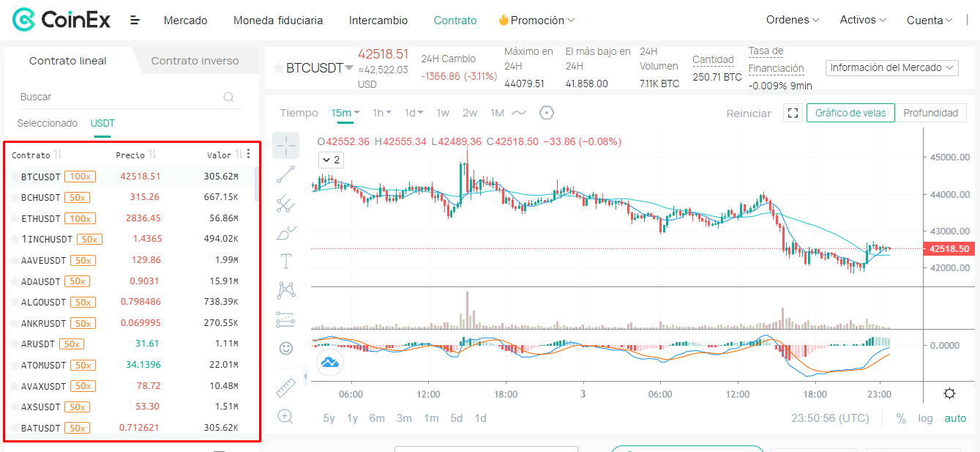
Task: Click the contract list vertical scrollbar
Action: [x=256, y=184]
